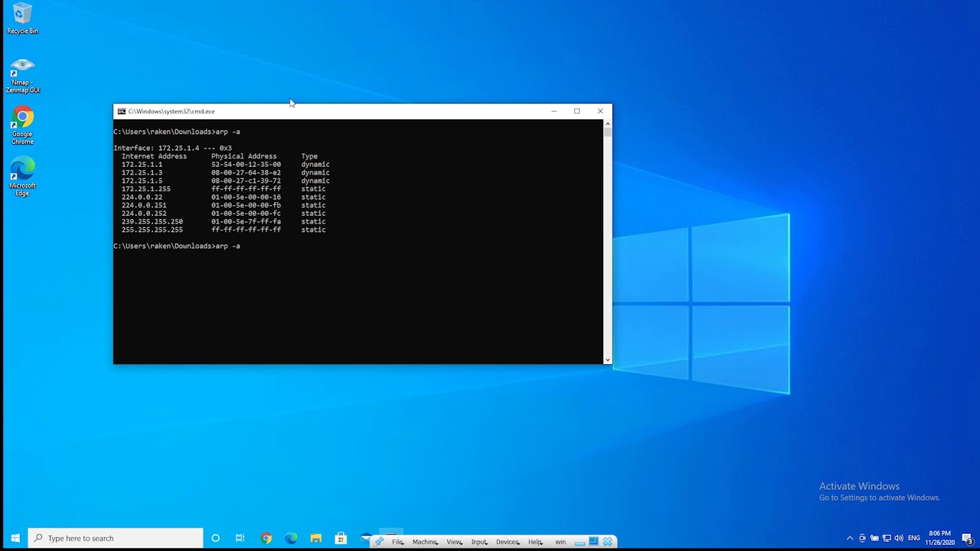Viewport: 980px width, 551px height.
Task: Click the pin icon on VirtualBox mini toolbar
Action: point(379,542)
